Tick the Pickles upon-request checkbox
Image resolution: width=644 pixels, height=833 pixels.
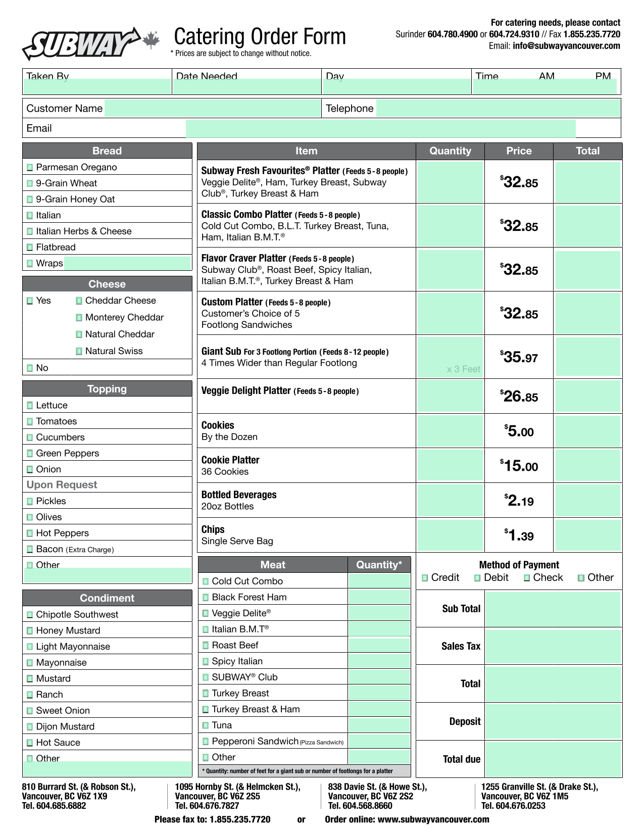30,501
